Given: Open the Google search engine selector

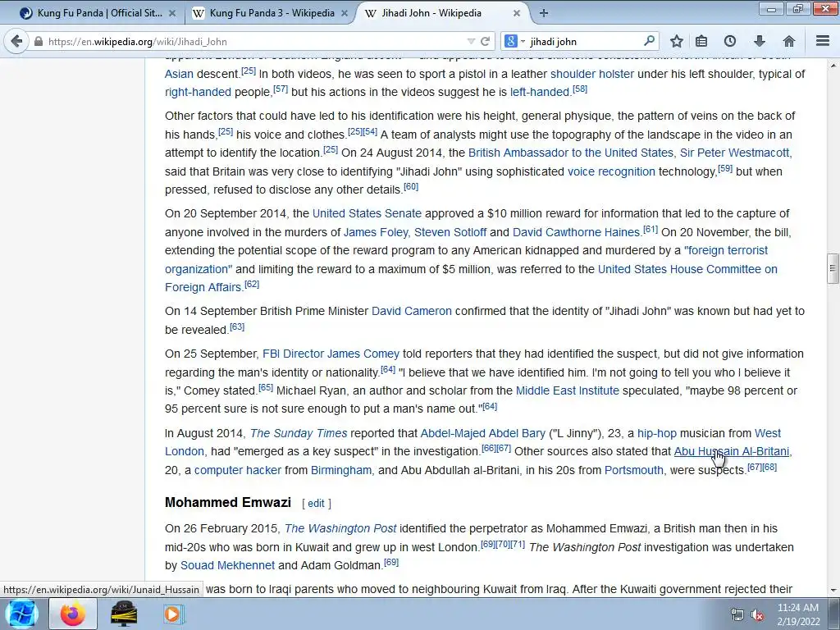Looking at the screenshot, I should [x=514, y=41].
